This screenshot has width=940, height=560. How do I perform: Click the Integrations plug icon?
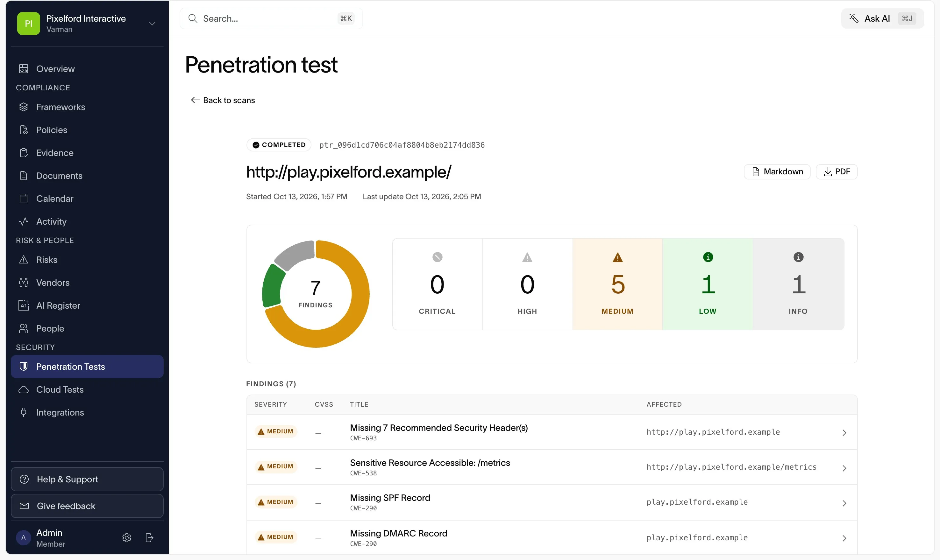pos(24,412)
